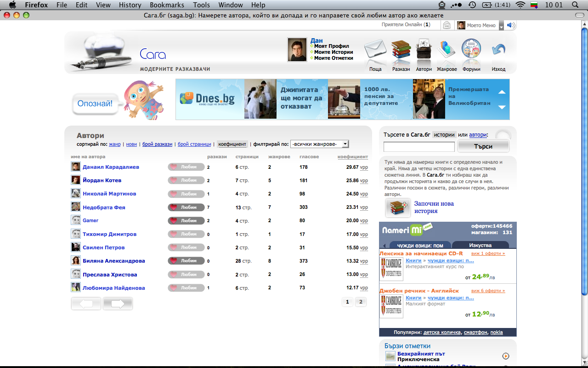This screenshot has height=368, width=588.
Task: Sort authors by брой разкази
Action: [x=157, y=144]
